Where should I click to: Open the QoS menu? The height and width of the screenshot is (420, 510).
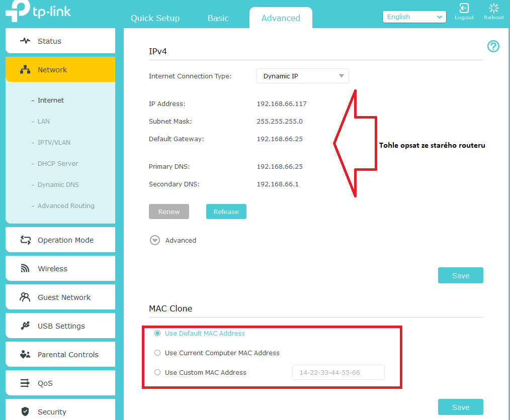click(60, 383)
